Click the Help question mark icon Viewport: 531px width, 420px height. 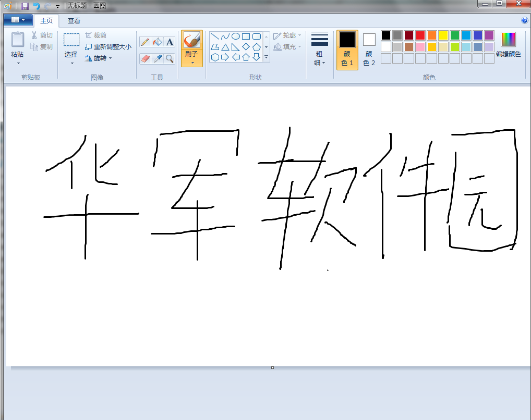click(x=524, y=21)
